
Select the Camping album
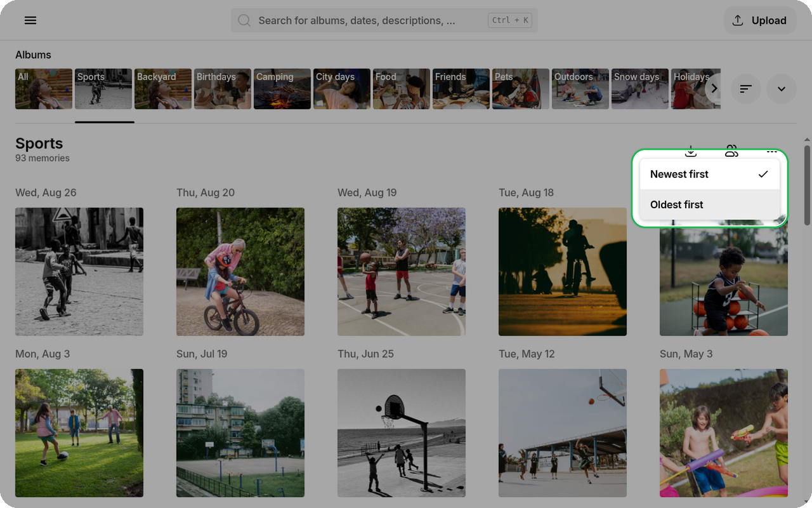pos(282,89)
